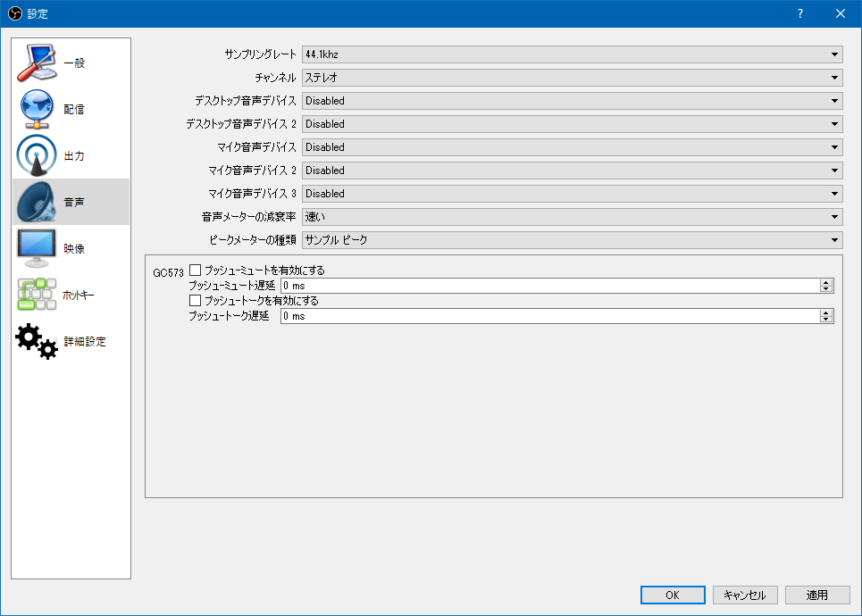Viewport: 862px width, 616px height.
Task: Click the サンプリングレート label text
Action: (261, 54)
